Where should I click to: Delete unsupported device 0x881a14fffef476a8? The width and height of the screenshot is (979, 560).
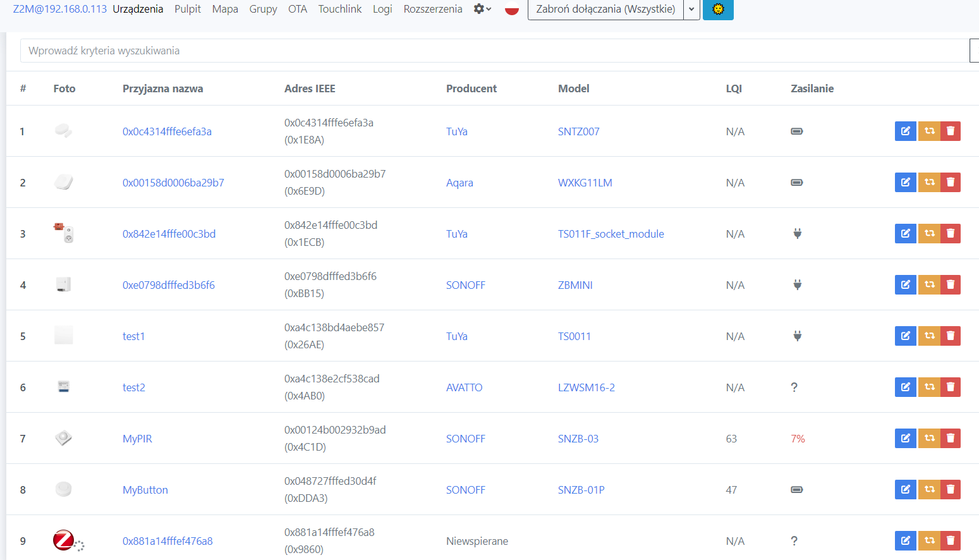click(951, 540)
